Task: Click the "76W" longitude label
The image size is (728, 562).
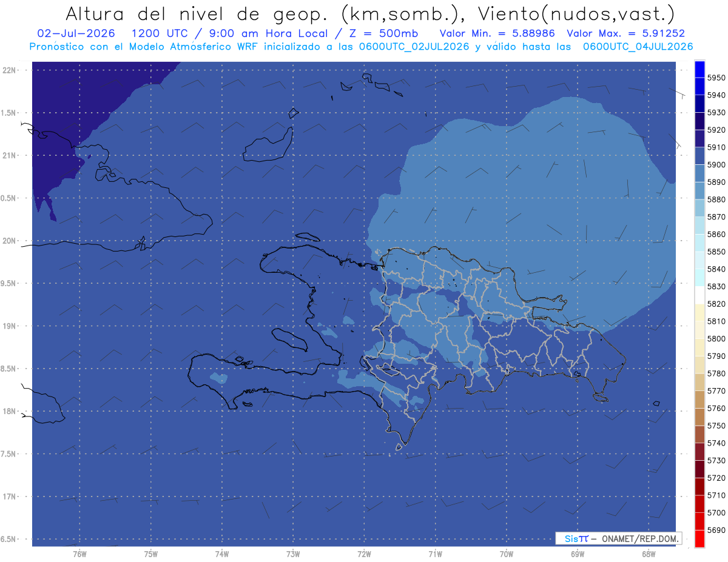Action: coord(79,554)
